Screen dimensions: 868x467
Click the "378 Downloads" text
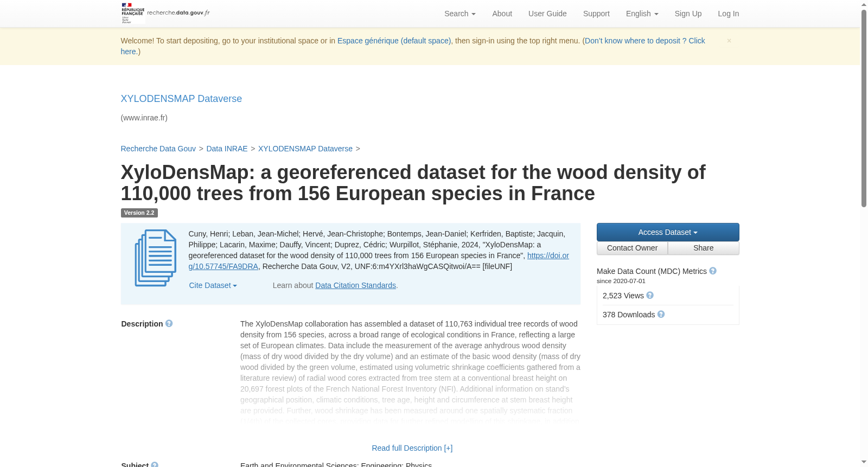coord(629,315)
